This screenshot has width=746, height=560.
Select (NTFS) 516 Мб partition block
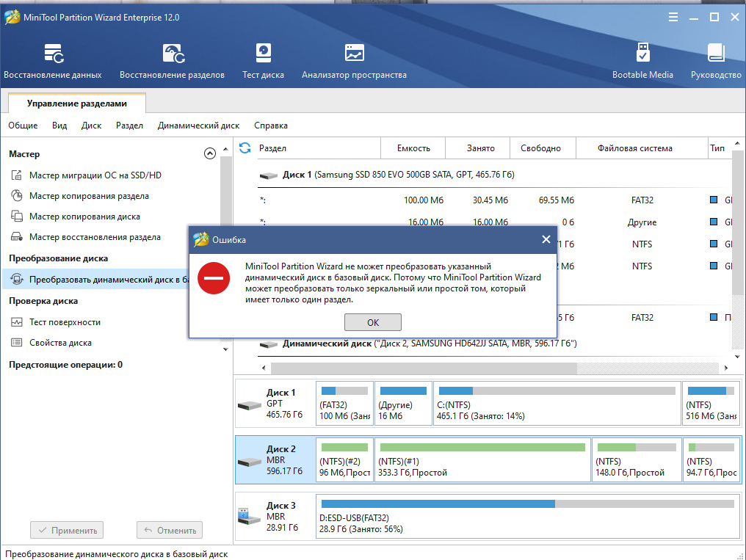point(711,403)
